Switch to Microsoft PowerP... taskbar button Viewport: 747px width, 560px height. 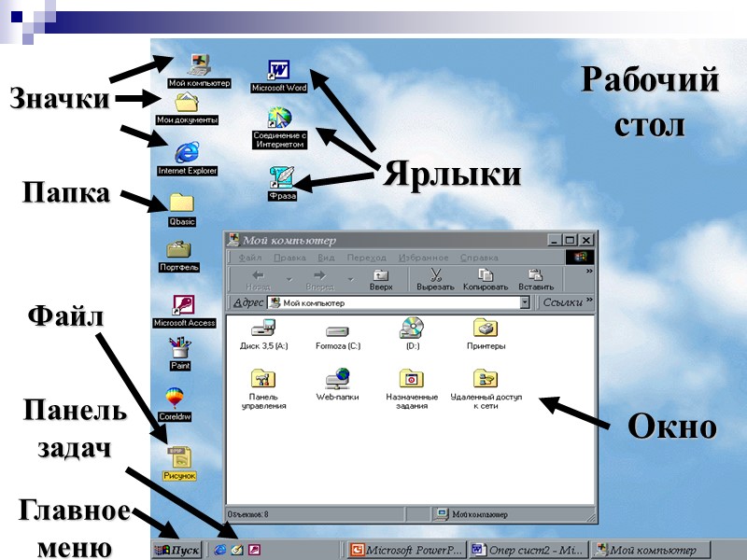[406, 550]
